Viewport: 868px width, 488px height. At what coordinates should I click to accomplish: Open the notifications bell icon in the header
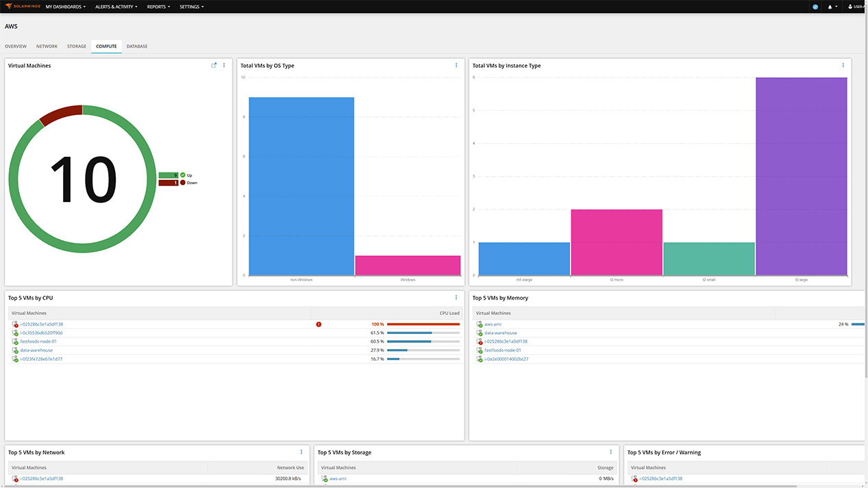[831, 6]
